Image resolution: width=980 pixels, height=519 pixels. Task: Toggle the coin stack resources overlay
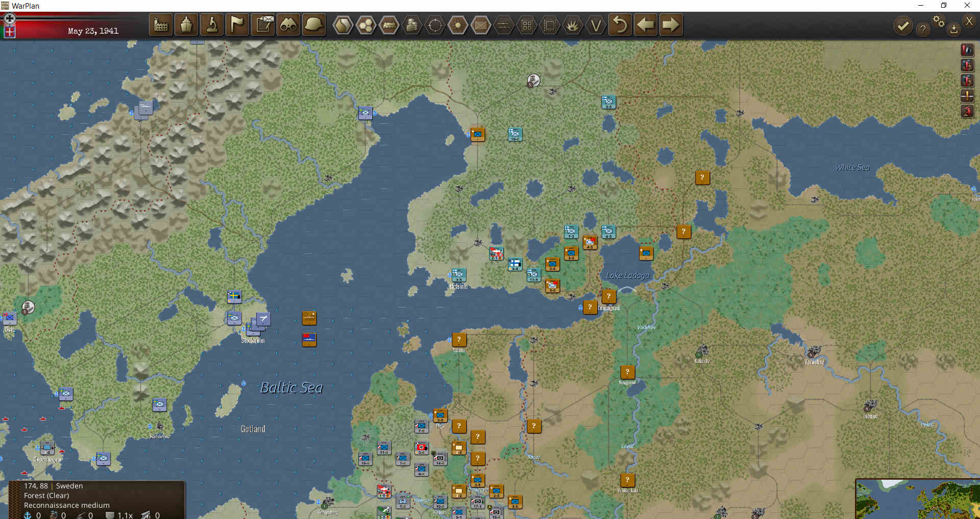coord(412,25)
